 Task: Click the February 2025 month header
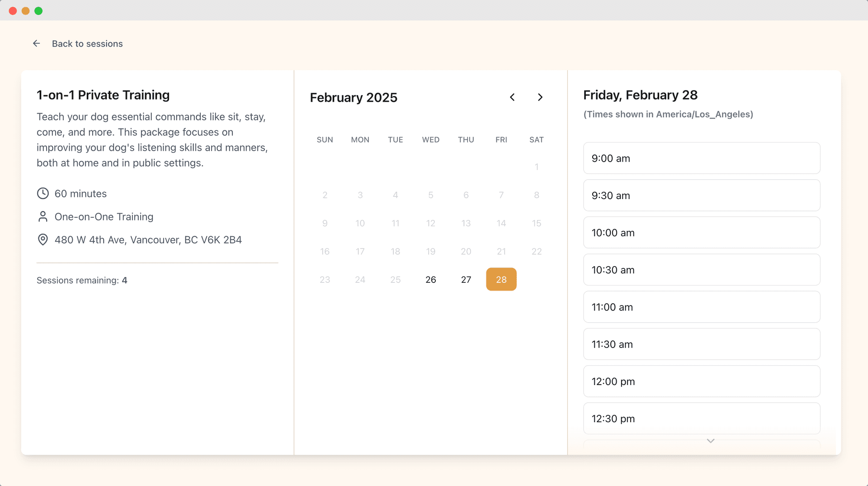(x=354, y=97)
